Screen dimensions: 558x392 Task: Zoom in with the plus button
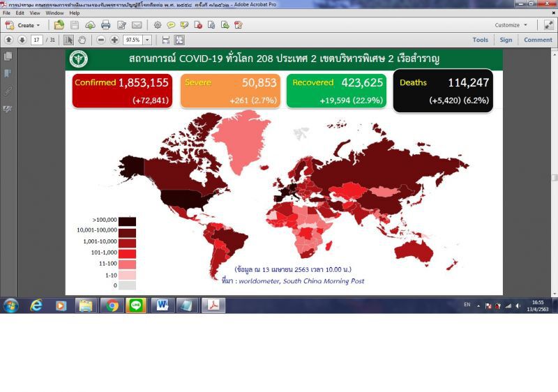click(114, 40)
